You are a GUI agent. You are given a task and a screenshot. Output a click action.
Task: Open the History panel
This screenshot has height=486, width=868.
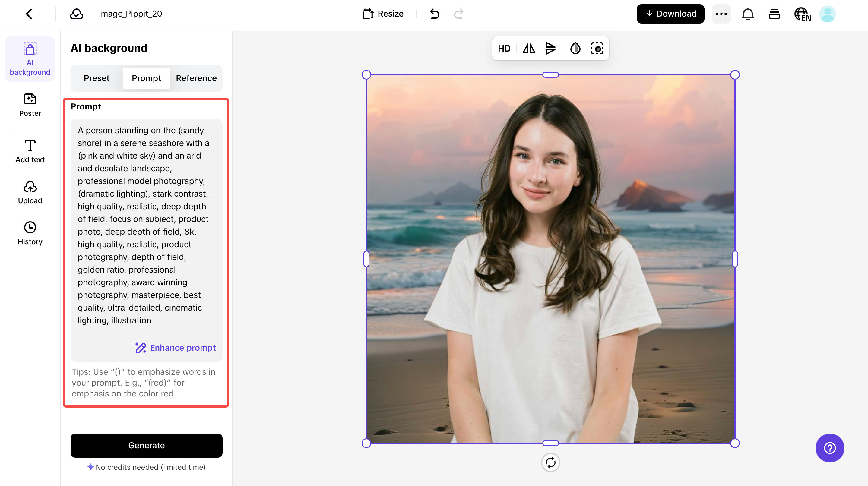click(x=30, y=233)
